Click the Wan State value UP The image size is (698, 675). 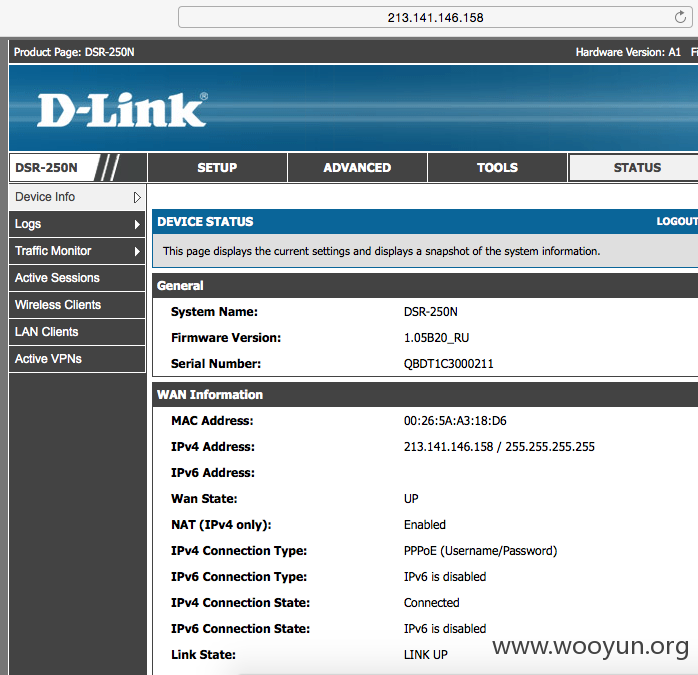pyautogui.click(x=411, y=499)
